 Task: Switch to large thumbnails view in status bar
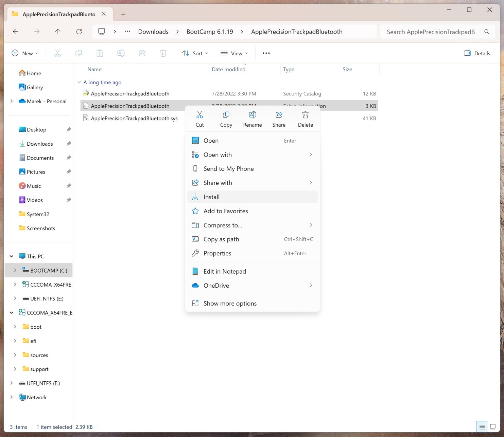493,427
